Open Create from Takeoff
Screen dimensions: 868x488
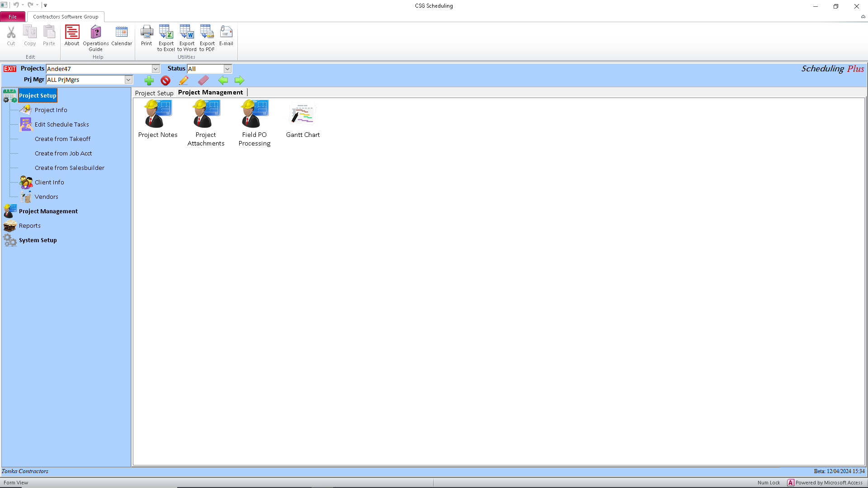pos(62,139)
